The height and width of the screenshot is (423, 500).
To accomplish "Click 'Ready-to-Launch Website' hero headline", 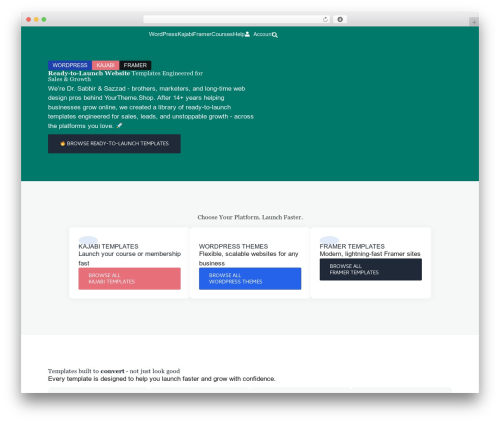I will [89, 73].
